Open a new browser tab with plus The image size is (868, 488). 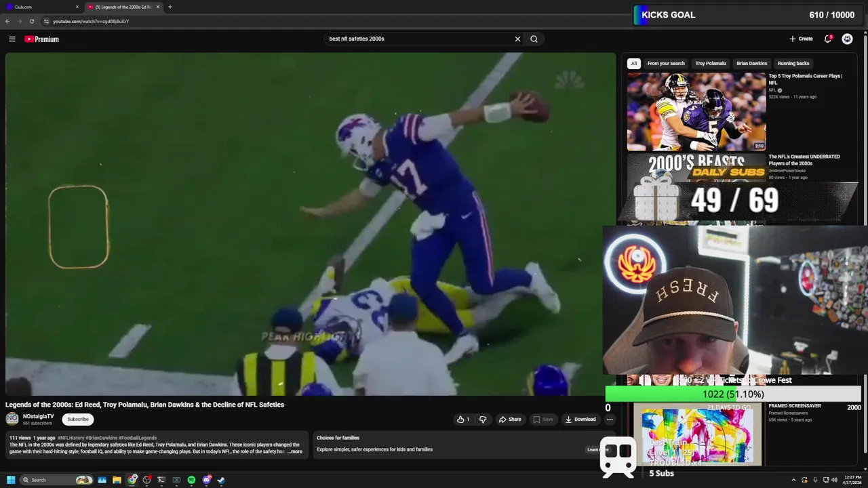pos(170,7)
